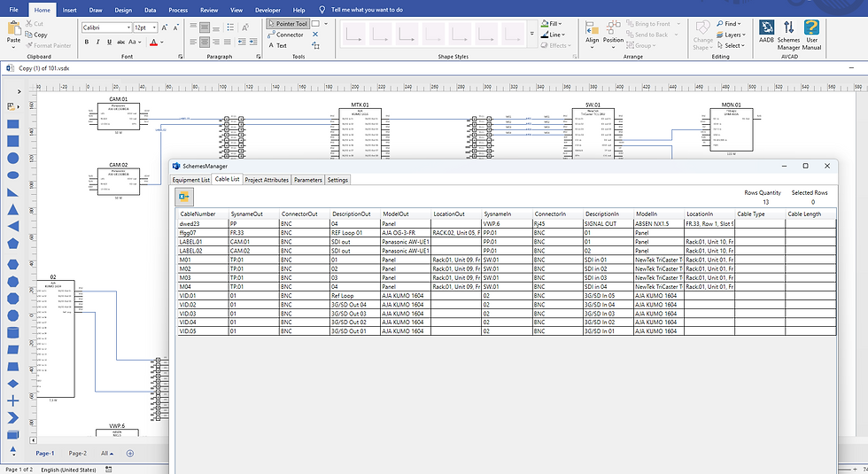Pick the parallelogram shape in stencil
Image resolution: width=868 pixels, height=474 pixels.
pyautogui.click(x=12, y=349)
